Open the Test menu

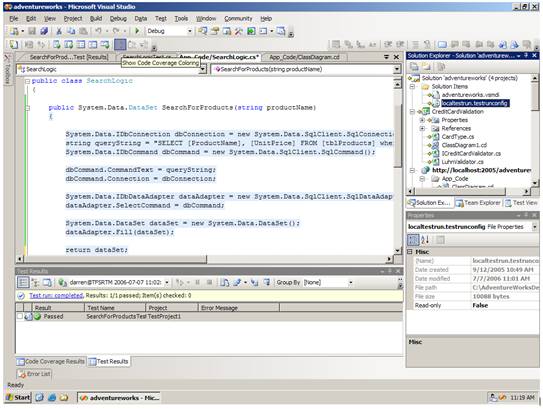(x=161, y=18)
